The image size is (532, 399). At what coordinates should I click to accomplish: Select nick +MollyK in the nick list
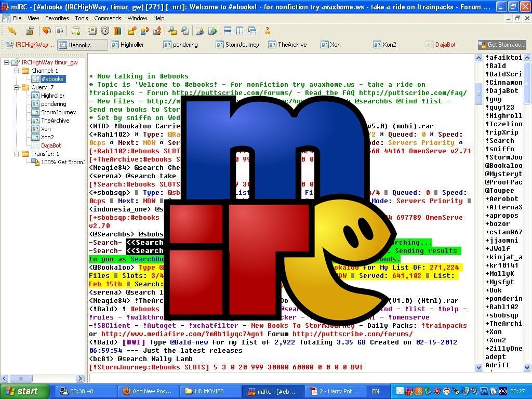pos(499,274)
